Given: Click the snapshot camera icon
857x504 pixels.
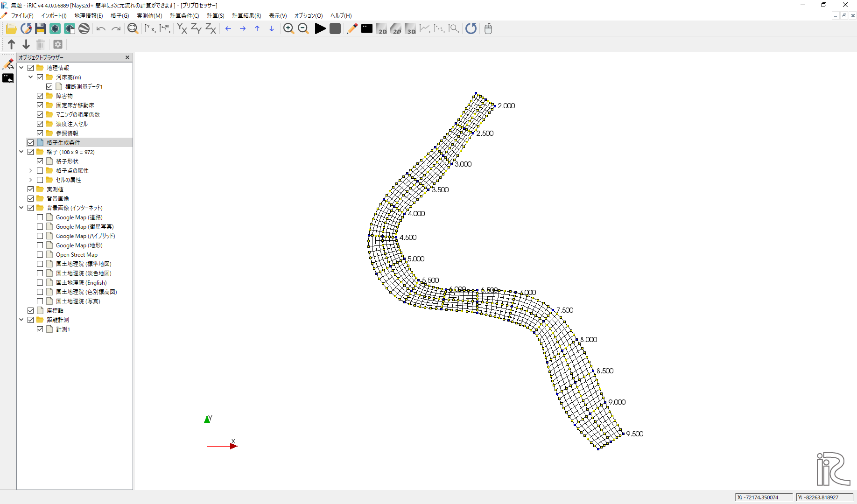Looking at the screenshot, I should tap(55, 29).
